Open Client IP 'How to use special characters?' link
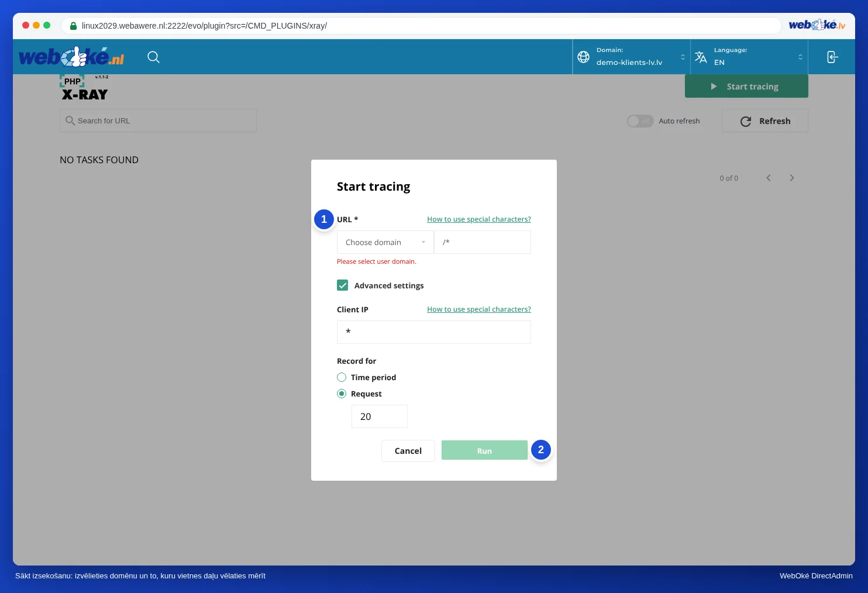 point(479,309)
